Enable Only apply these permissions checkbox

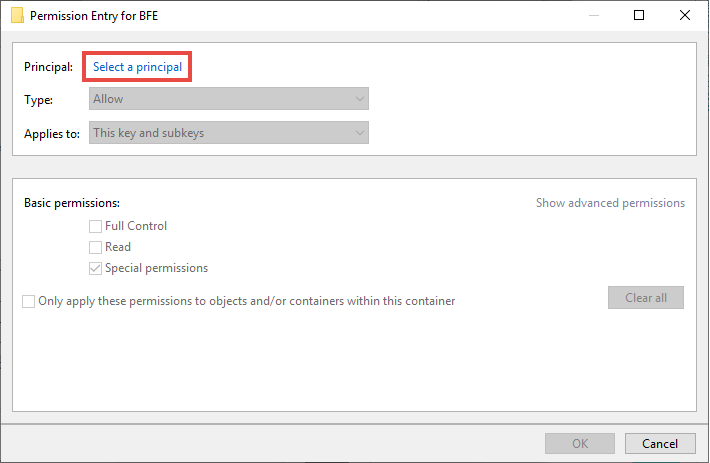(x=29, y=301)
